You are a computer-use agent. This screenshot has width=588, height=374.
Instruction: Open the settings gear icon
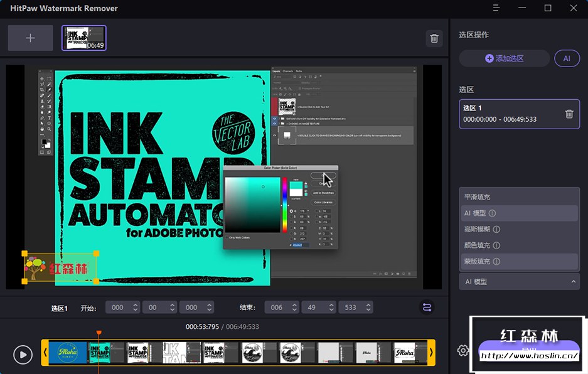point(463,350)
